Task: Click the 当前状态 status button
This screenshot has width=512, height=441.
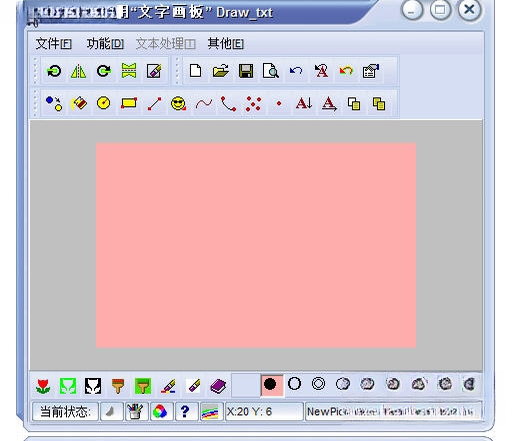Action: pos(65,412)
